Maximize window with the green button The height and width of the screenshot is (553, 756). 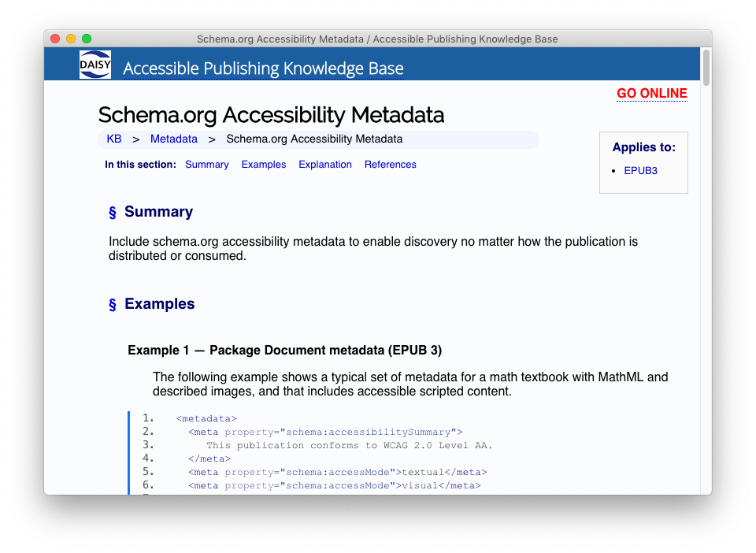[x=87, y=39]
